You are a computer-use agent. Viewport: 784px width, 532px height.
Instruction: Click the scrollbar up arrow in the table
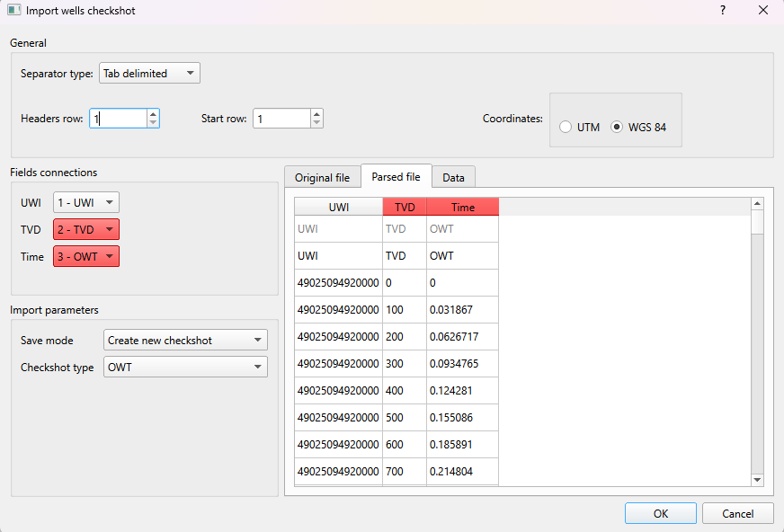tap(757, 204)
